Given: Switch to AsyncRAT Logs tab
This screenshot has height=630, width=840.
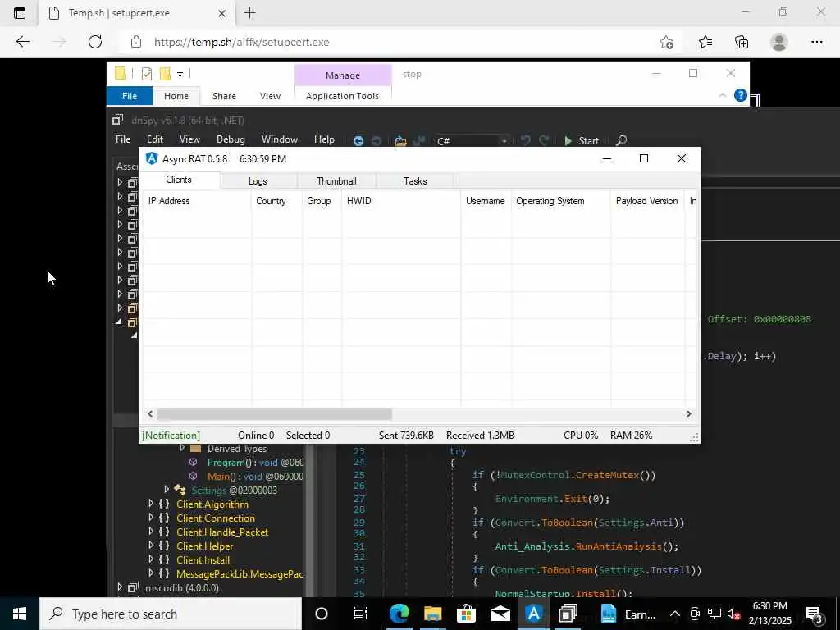Looking at the screenshot, I should 258,181.
